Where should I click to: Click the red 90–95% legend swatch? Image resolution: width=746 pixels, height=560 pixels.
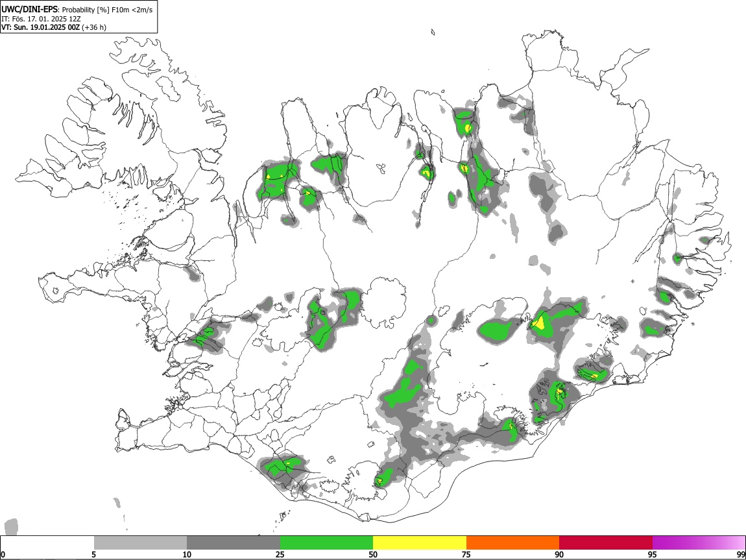(x=606, y=543)
